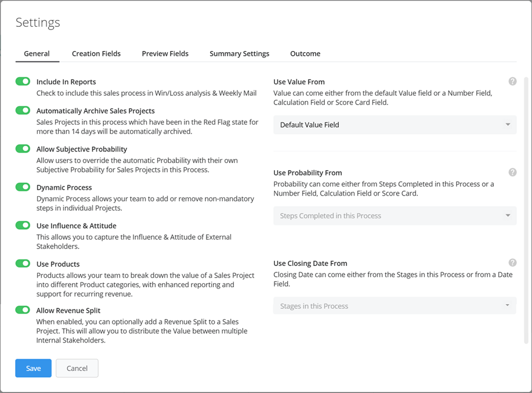This screenshot has width=532, height=393.
Task: Click help icon beside Use Closing Date From
Action: pos(512,263)
